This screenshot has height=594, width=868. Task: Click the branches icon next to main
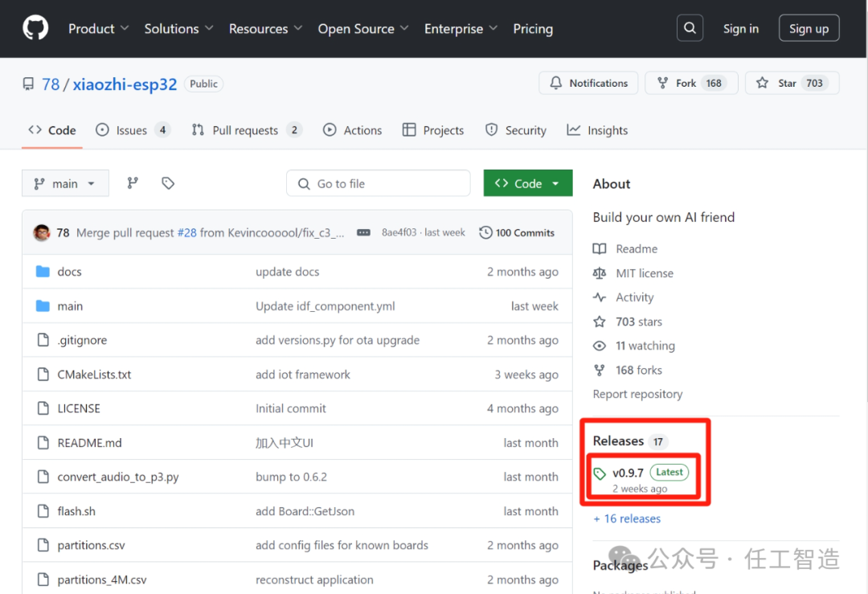click(x=133, y=183)
